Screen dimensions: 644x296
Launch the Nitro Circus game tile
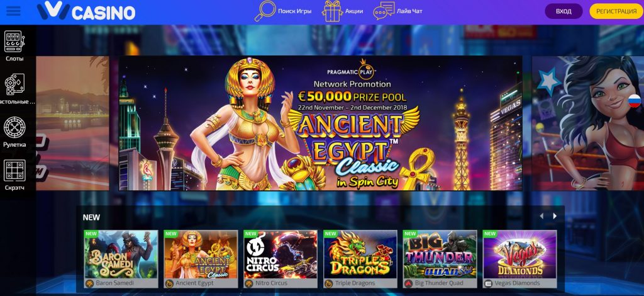tap(280, 254)
